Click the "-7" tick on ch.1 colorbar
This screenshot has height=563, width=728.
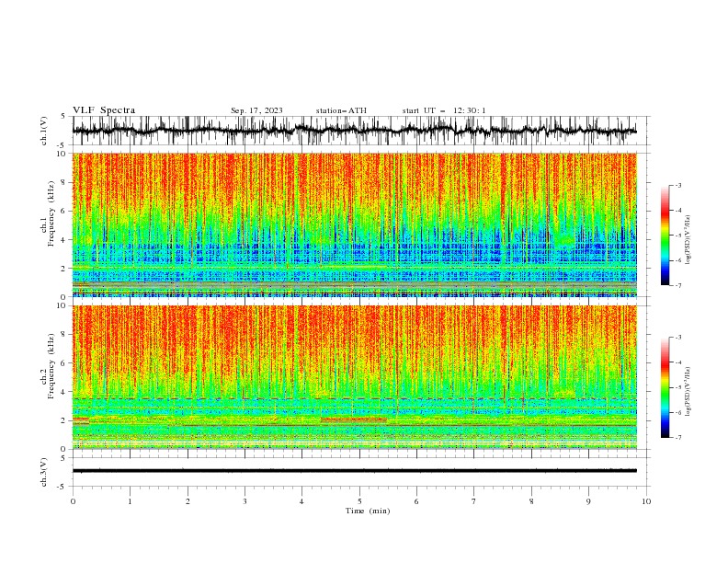pos(677,285)
